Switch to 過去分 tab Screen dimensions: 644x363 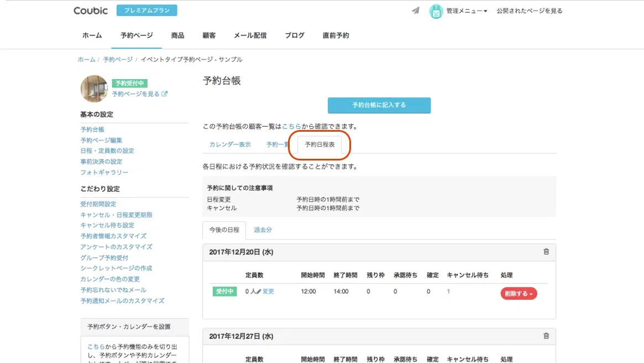point(263,230)
